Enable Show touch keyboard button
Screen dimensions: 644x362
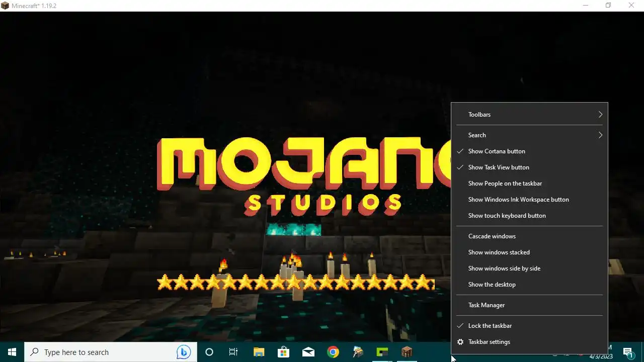529,216
